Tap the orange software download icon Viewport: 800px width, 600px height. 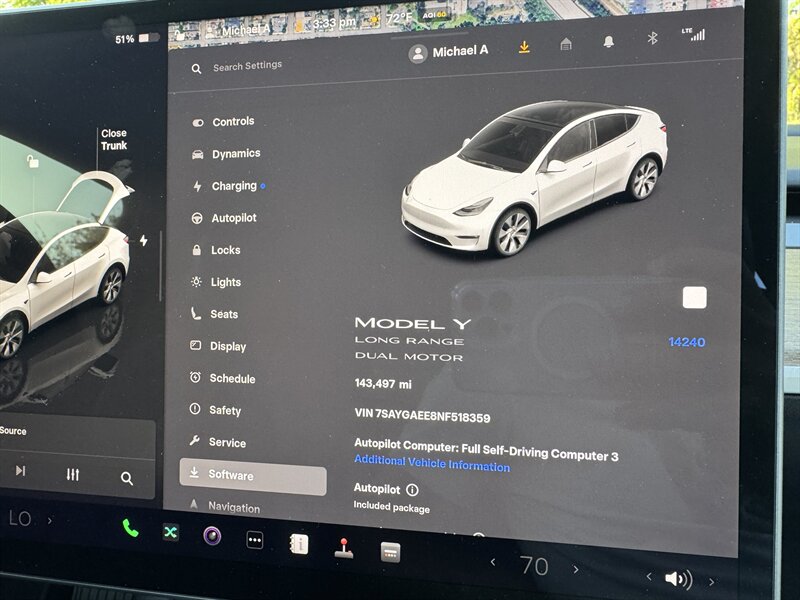click(x=524, y=47)
